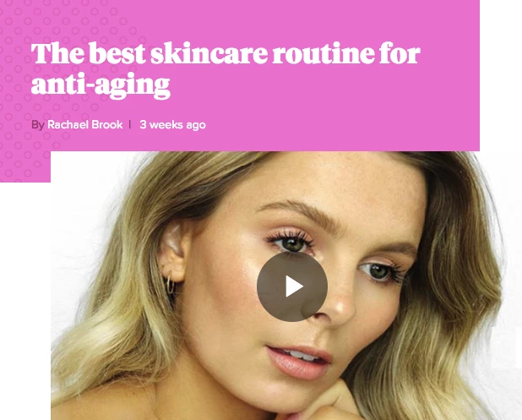The height and width of the screenshot is (420, 522).
Task: Click the pink block below the banner's left edge
Action: [25, 166]
